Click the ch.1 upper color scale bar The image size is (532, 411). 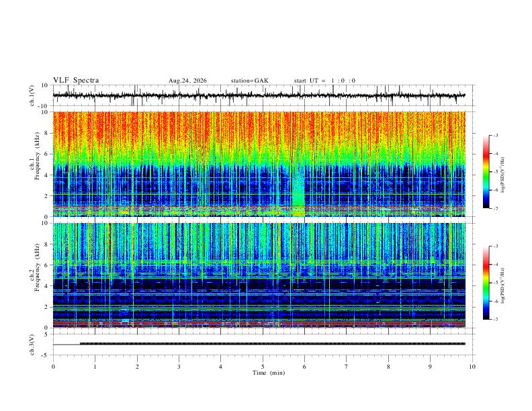[486, 172]
